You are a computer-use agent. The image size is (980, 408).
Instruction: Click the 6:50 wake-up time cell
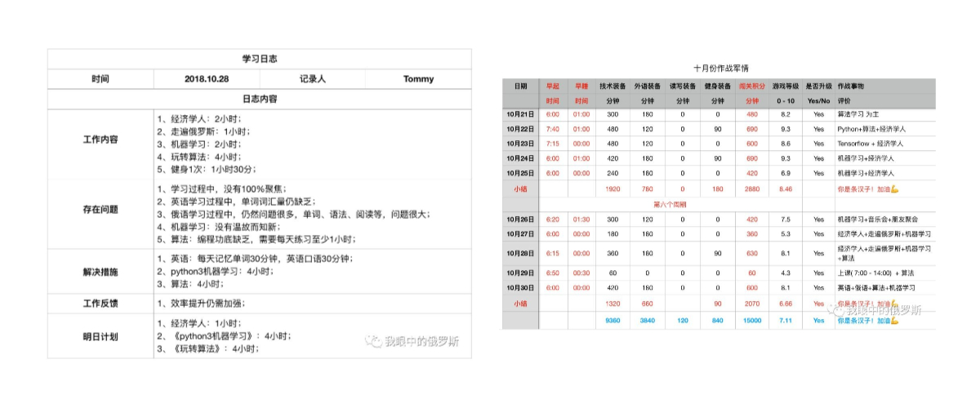pos(553,273)
